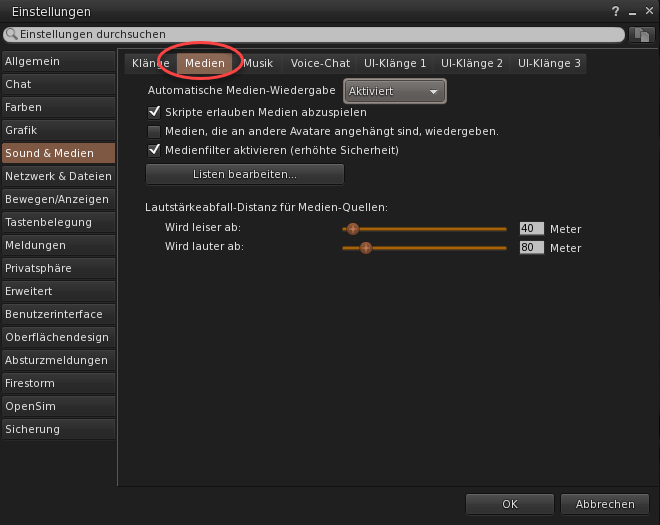Open the Grafik settings category
Image resolution: width=660 pixels, height=525 pixels.
click(x=58, y=130)
